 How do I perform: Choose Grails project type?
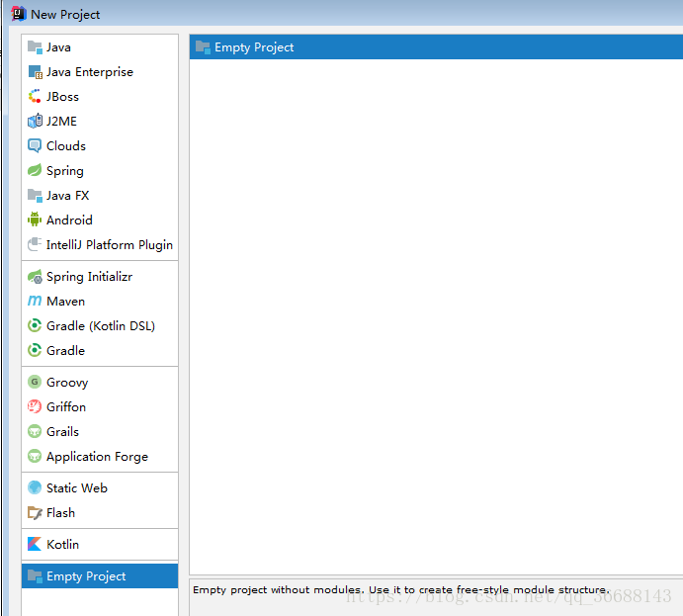pyautogui.click(x=100, y=432)
